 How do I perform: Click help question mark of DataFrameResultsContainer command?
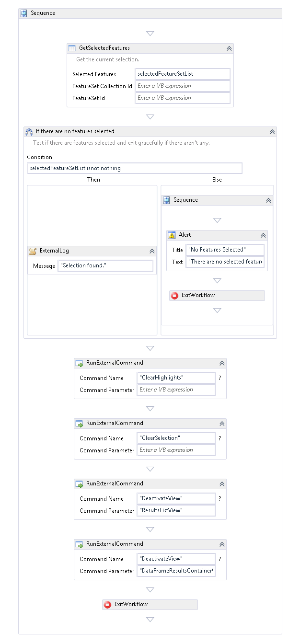click(220, 559)
